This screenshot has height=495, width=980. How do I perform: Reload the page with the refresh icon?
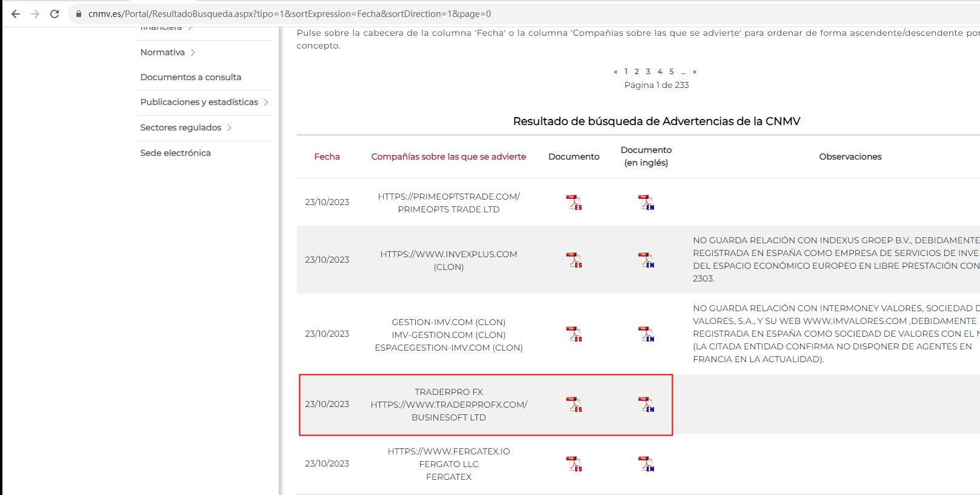[55, 14]
